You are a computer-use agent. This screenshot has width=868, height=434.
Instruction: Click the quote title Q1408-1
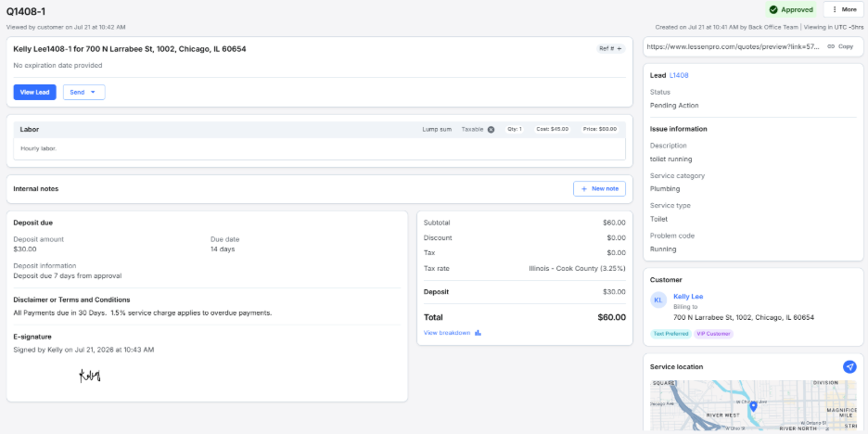[x=25, y=10]
